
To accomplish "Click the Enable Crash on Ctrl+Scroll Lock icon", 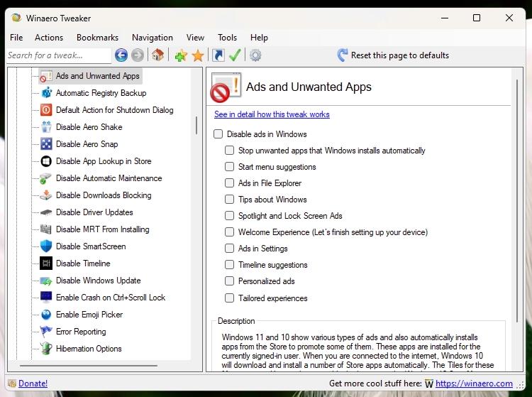I will [x=46, y=297].
